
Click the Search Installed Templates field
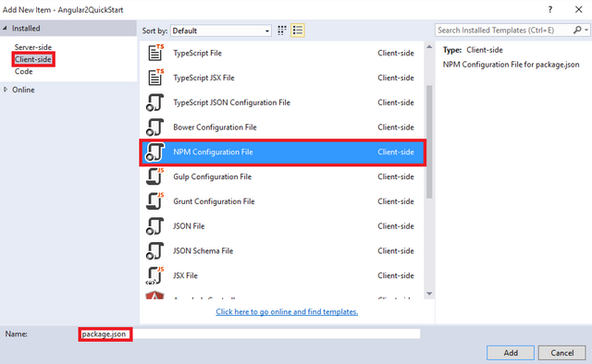[x=503, y=30]
